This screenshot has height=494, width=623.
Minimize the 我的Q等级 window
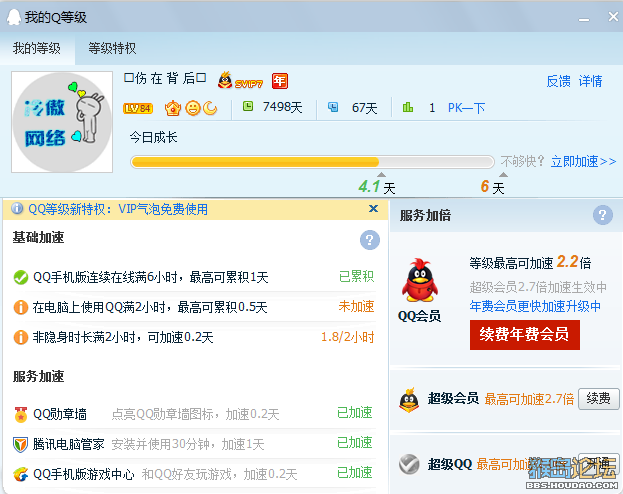(x=584, y=19)
